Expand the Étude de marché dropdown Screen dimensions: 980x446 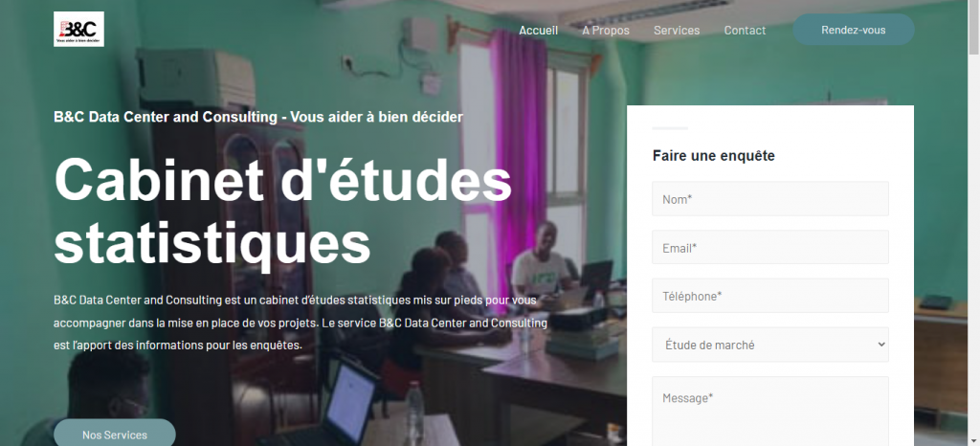coord(770,345)
